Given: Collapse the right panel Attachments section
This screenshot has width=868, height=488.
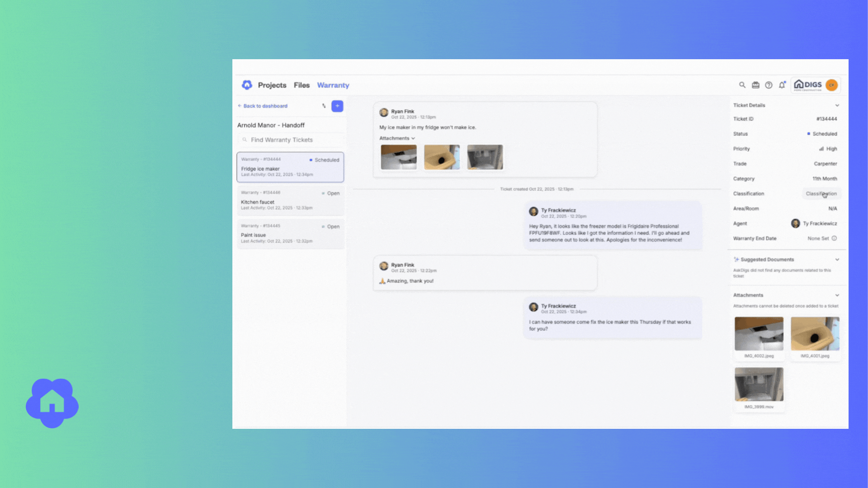Looking at the screenshot, I should (x=837, y=295).
